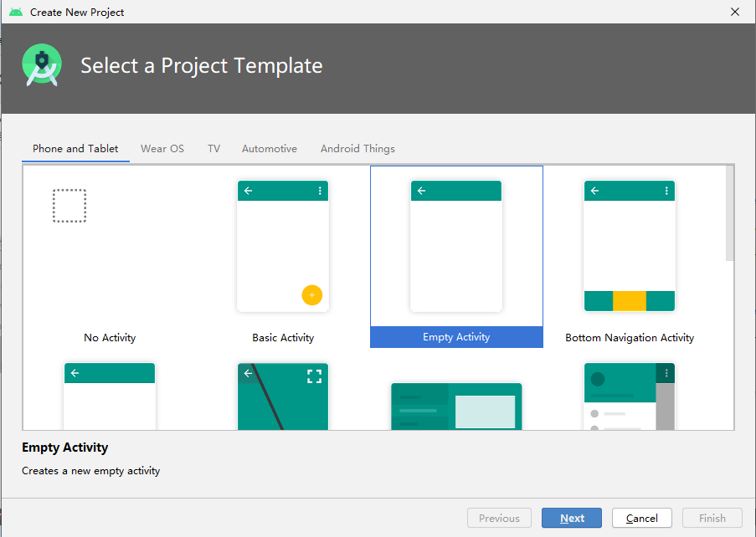Choose the Navigation Drawer Activity template
The height and width of the screenshot is (537, 756).
pyautogui.click(x=630, y=396)
